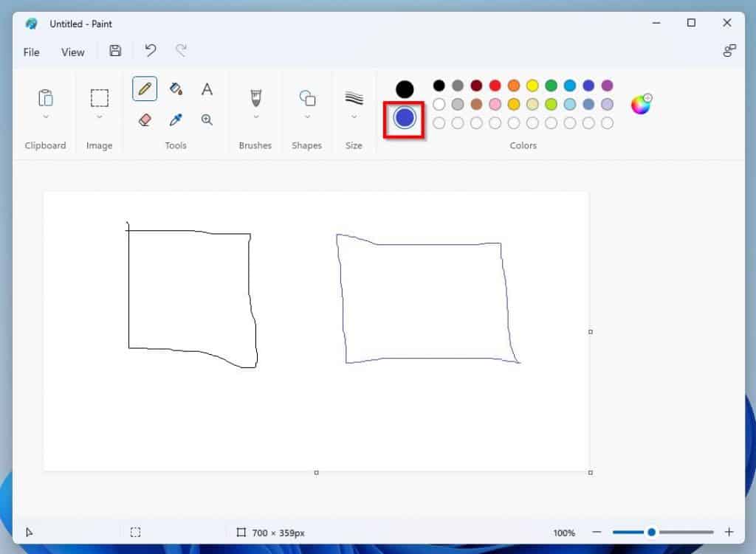Close the Paint window
756x554 pixels.
click(x=727, y=23)
